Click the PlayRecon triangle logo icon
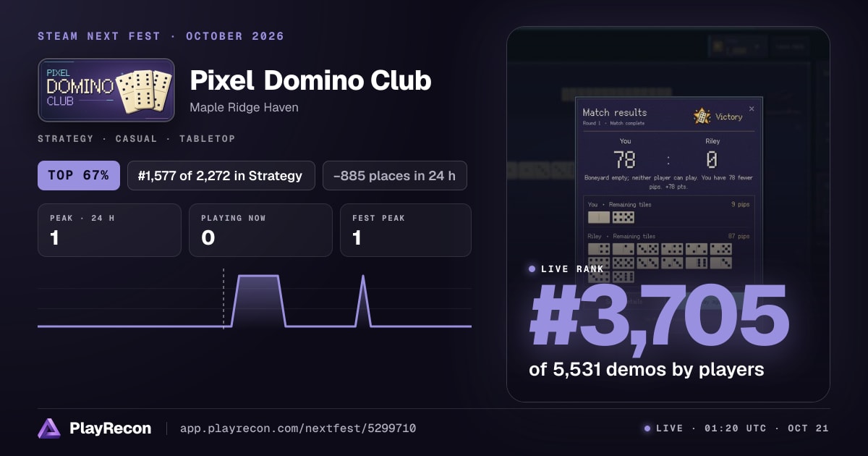Screen dimensions: 868x456 pos(49,428)
